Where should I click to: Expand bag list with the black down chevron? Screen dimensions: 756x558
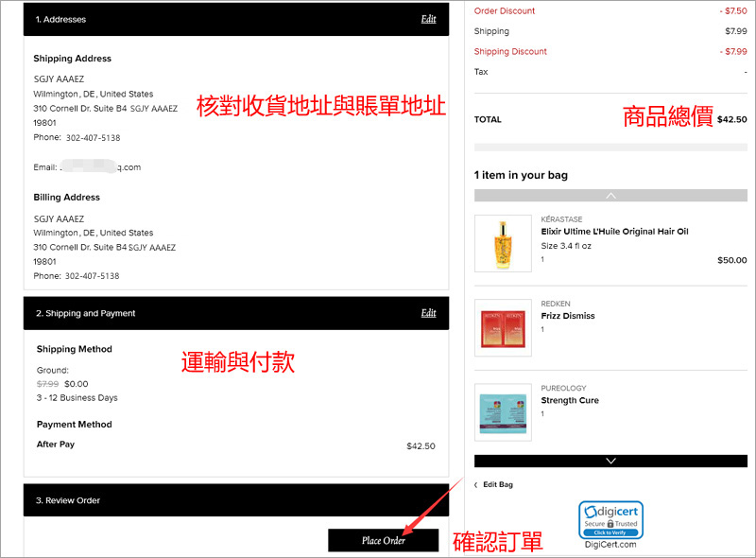coord(610,461)
